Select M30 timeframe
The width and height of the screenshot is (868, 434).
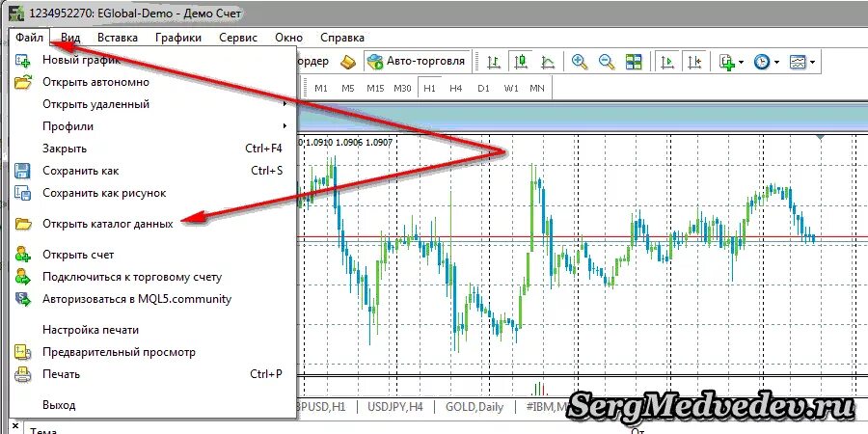402,88
